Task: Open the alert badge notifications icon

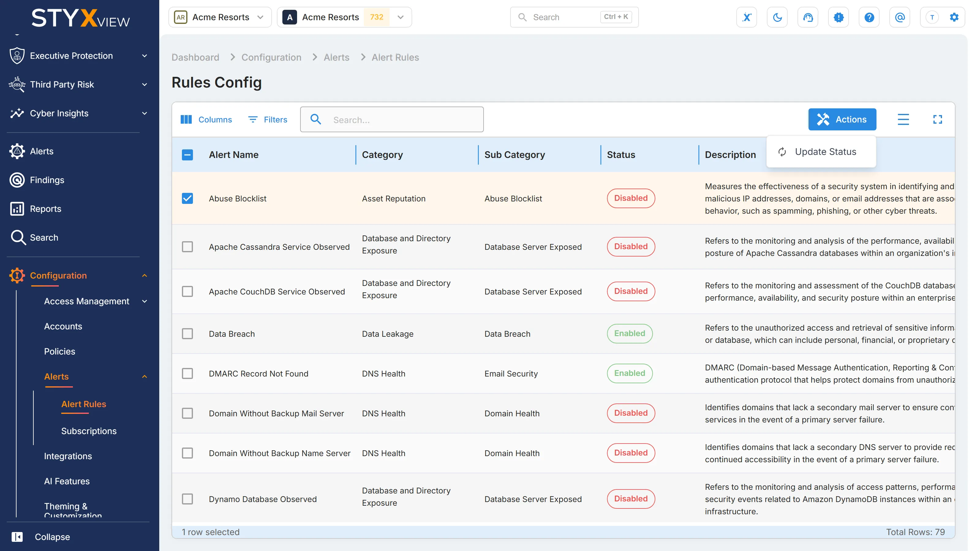Action: coord(839,17)
